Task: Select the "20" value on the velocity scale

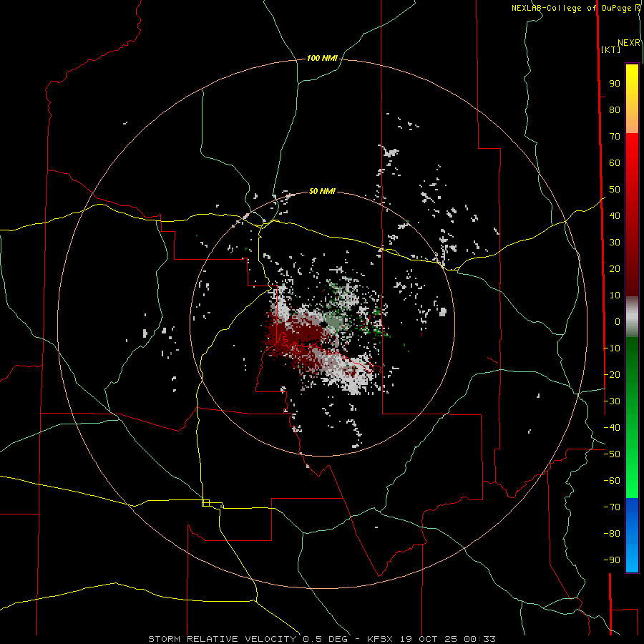Action: tap(615, 269)
